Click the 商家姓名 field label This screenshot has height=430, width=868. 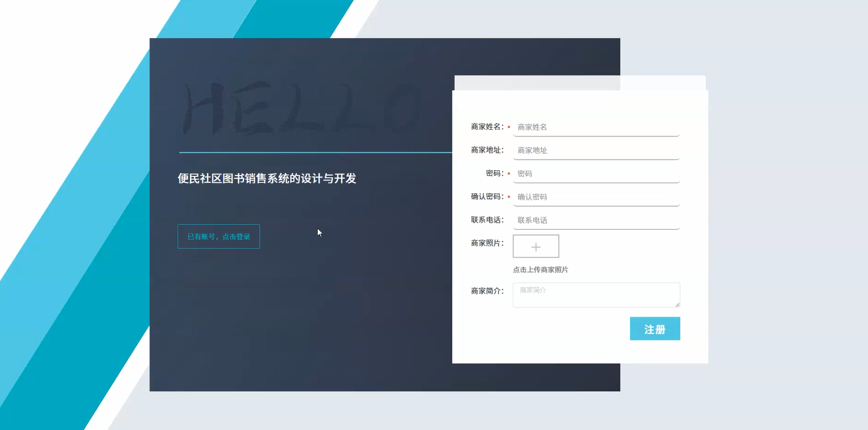click(486, 126)
